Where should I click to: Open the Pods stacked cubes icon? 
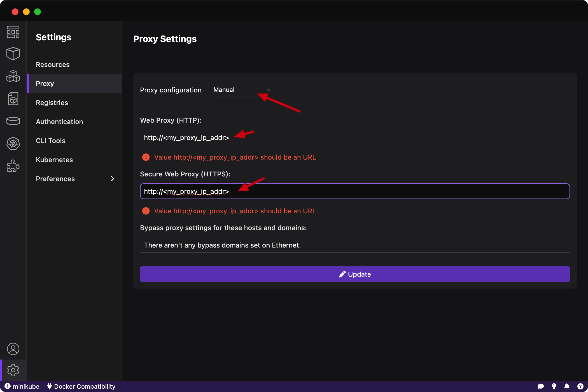click(x=13, y=76)
